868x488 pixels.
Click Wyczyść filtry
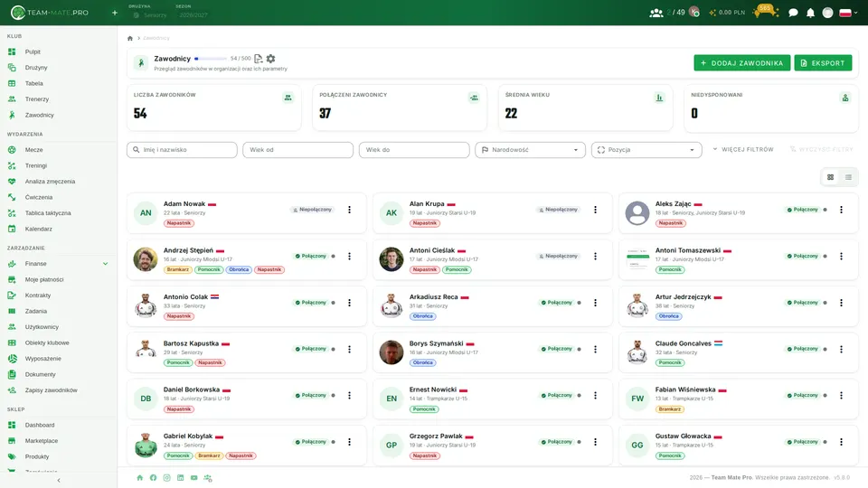pos(822,149)
